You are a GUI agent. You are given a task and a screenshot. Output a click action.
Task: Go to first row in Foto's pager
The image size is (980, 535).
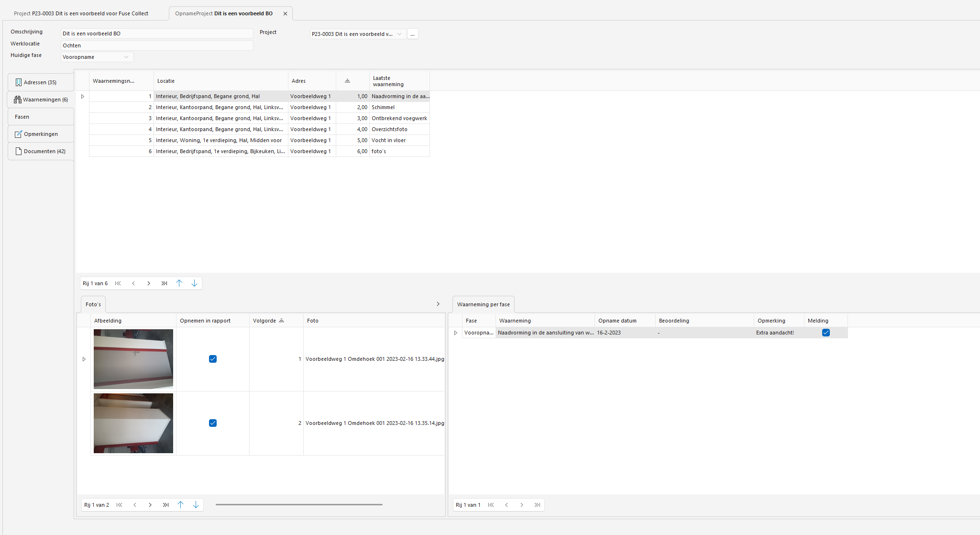click(x=120, y=505)
